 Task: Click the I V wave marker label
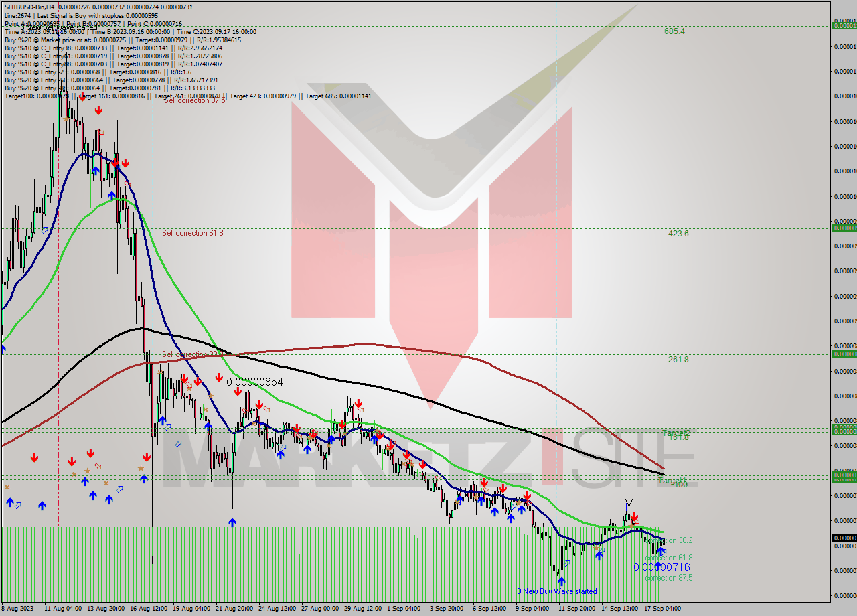626,503
